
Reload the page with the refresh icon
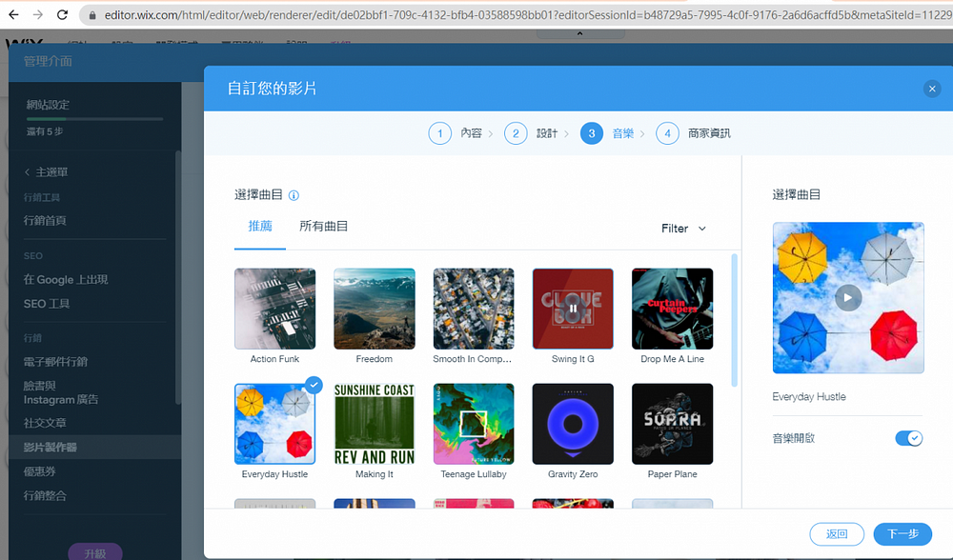click(x=62, y=14)
